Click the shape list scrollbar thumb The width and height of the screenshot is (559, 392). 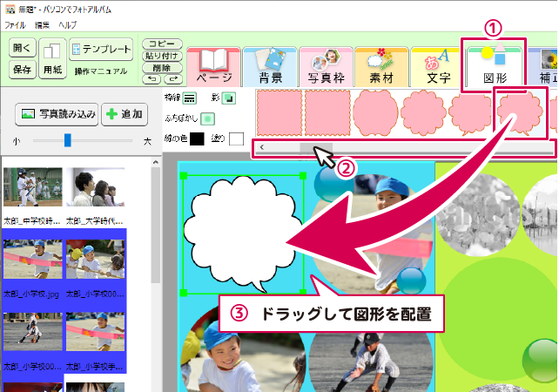[x=316, y=147]
